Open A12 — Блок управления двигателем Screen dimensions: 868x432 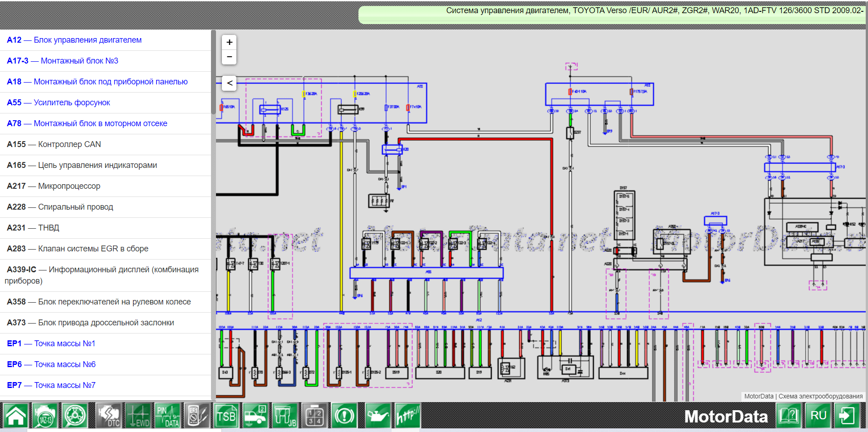[105, 40]
